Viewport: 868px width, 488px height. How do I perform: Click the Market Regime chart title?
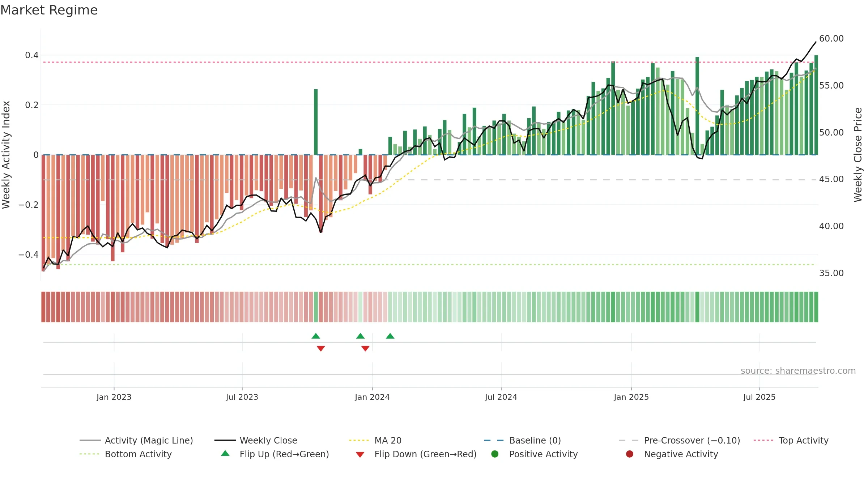click(49, 10)
